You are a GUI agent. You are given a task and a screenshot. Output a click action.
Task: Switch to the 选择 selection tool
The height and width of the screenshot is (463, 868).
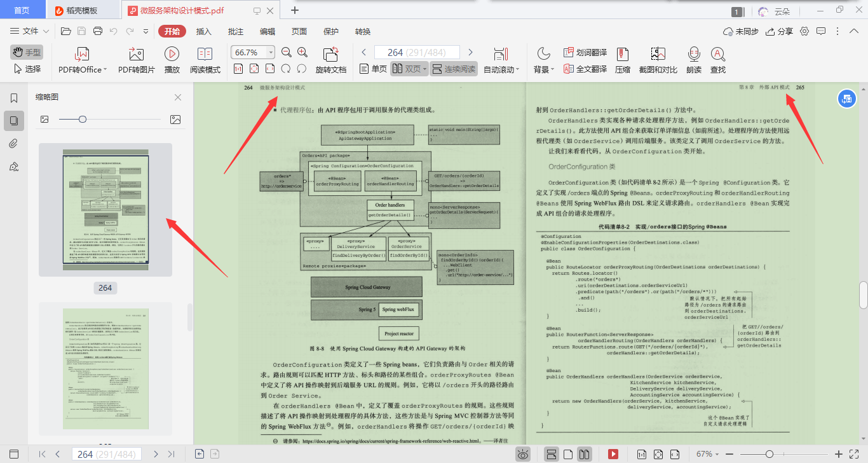click(x=27, y=69)
